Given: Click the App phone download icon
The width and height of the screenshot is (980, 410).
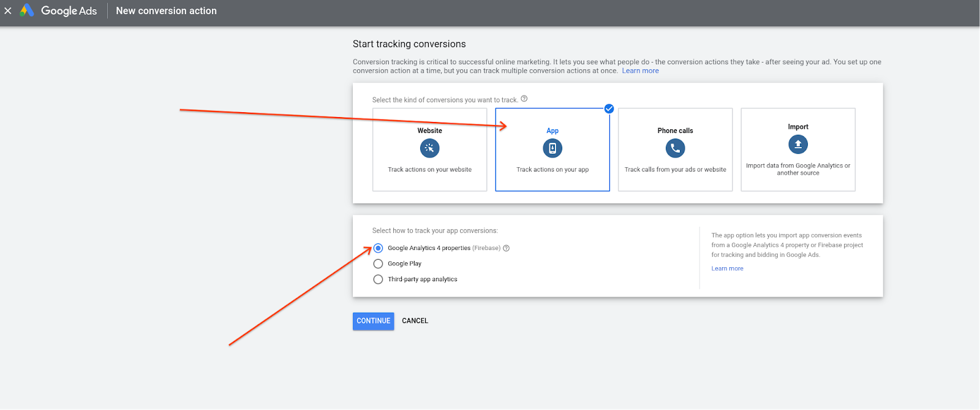Looking at the screenshot, I should tap(552, 148).
